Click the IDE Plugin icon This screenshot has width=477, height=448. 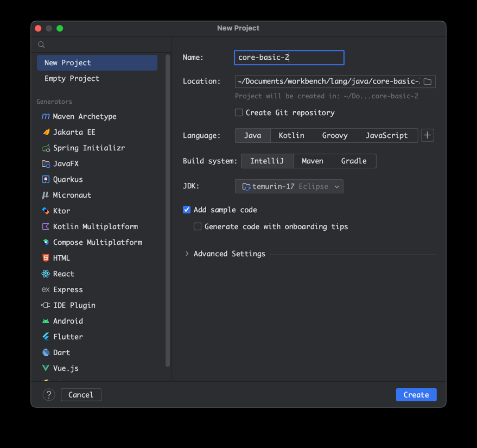point(46,305)
